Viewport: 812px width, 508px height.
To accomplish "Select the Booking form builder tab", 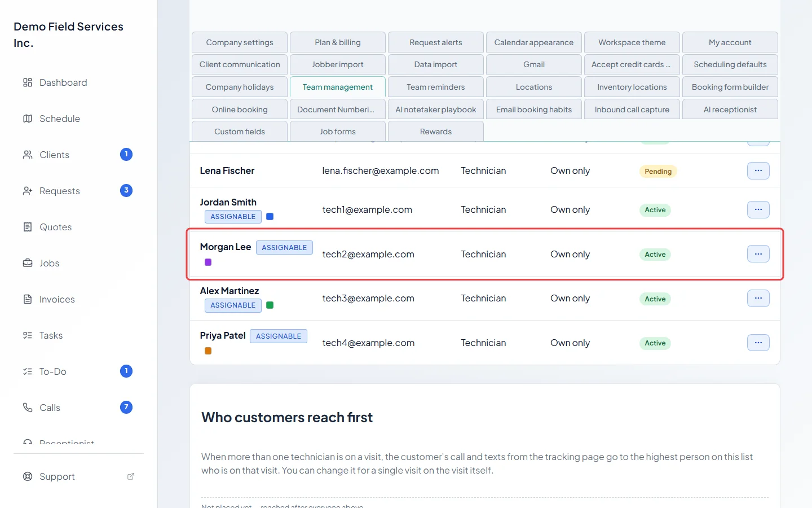I will [730, 87].
